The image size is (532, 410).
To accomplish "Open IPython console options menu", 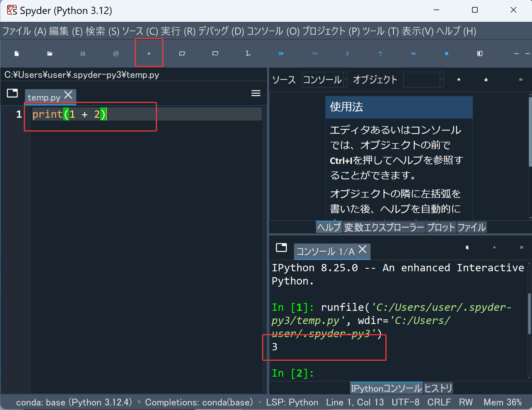I will pyautogui.click(x=521, y=247).
